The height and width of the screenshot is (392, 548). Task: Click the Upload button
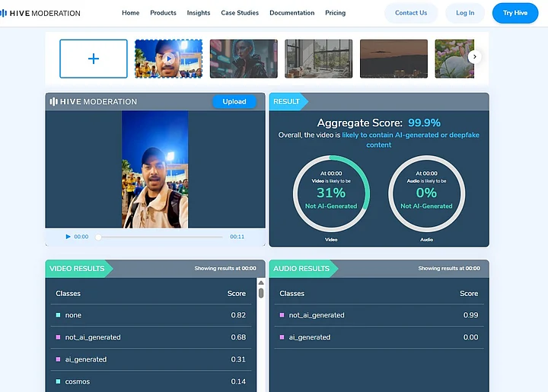[x=234, y=101]
